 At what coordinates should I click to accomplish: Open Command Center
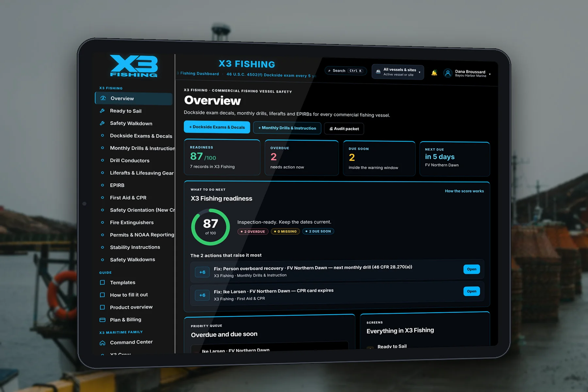(131, 342)
